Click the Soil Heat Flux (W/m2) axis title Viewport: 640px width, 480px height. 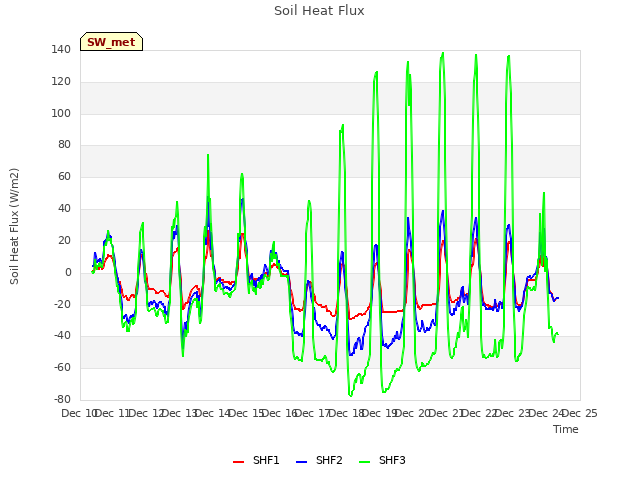[x=14, y=226]
